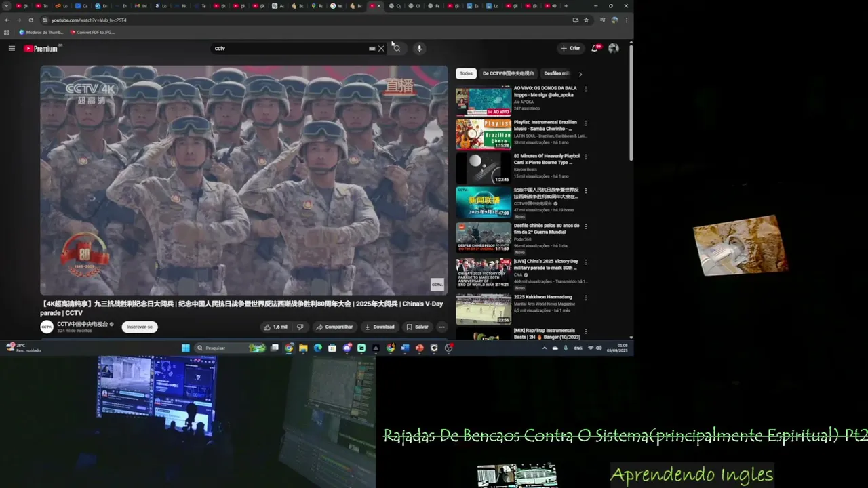The height and width of the screenshot is (488, 868).
Task: Open File Explorer from the taskbar
Action: (x=303, y=348)
